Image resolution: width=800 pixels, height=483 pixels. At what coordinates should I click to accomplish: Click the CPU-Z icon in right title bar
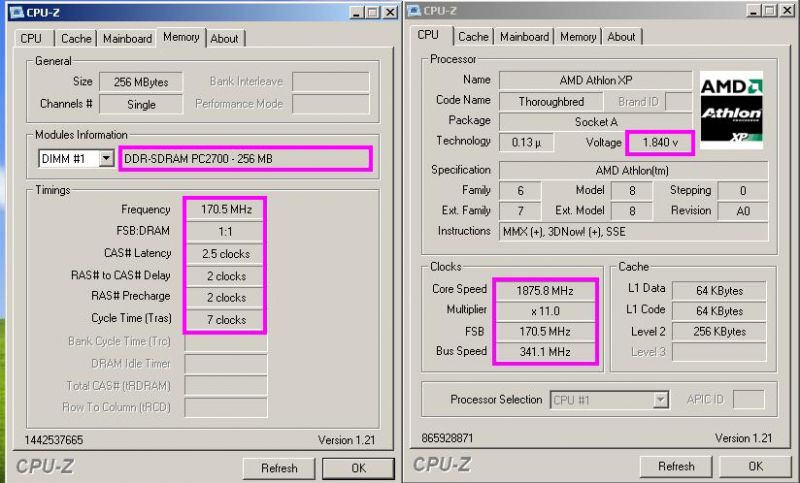coord(414,11)
